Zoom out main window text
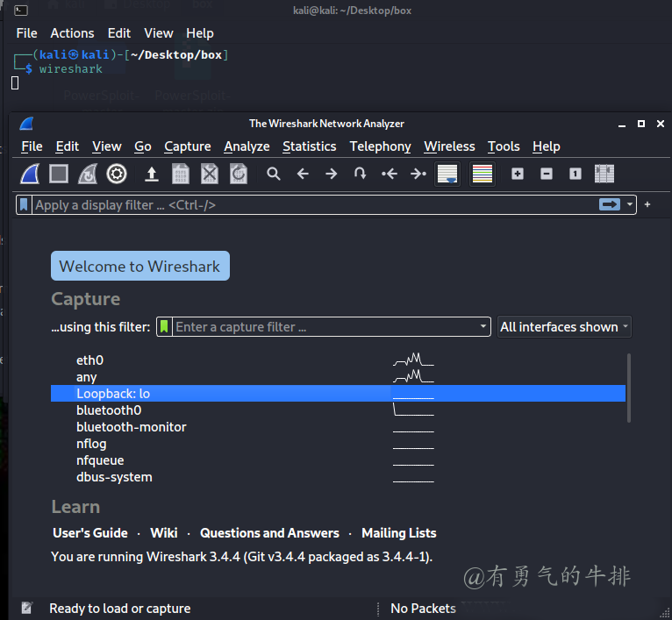The width and height of the screenshot is (672, 620). (547, 174)
